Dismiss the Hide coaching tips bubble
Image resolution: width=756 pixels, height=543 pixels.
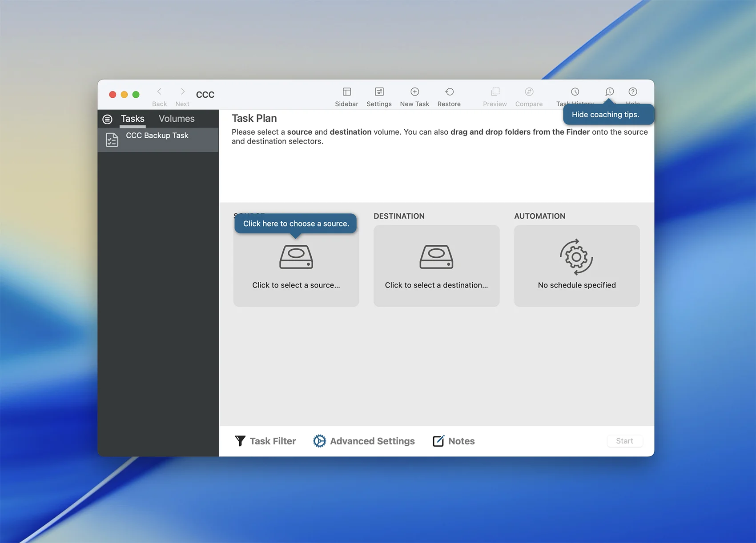point(605,115)
